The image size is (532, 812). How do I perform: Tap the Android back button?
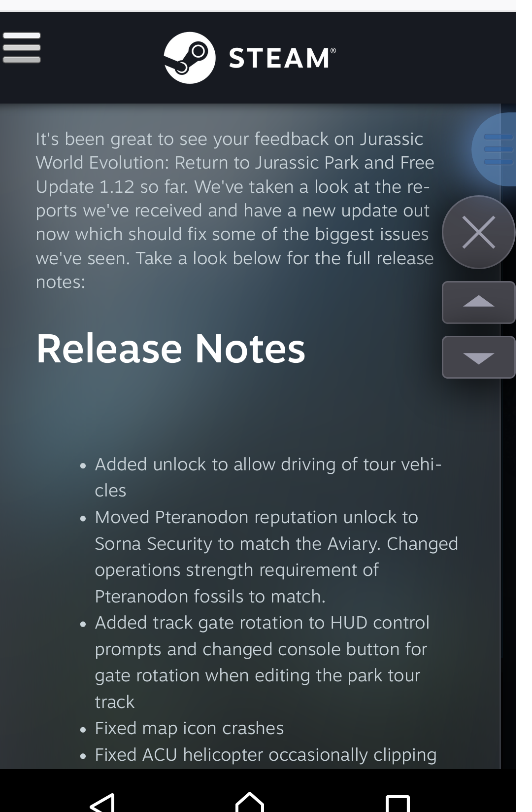click(103, 802)
